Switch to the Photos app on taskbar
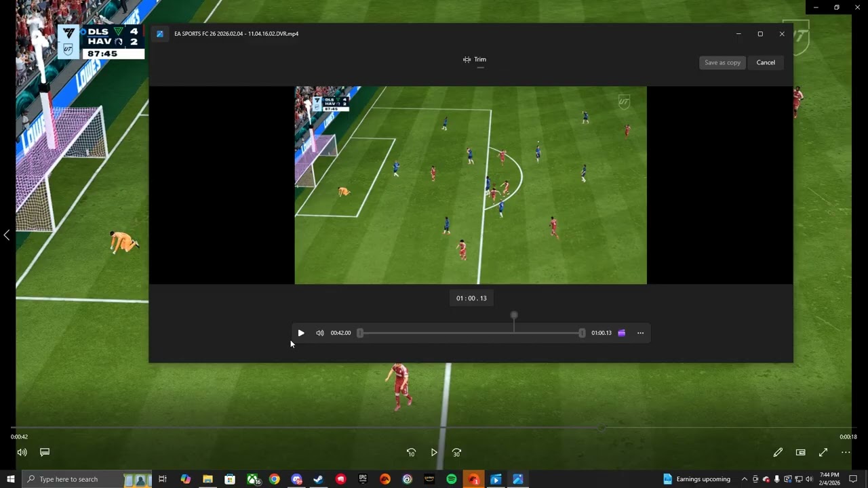868x488 pixels. click(518, 479)
